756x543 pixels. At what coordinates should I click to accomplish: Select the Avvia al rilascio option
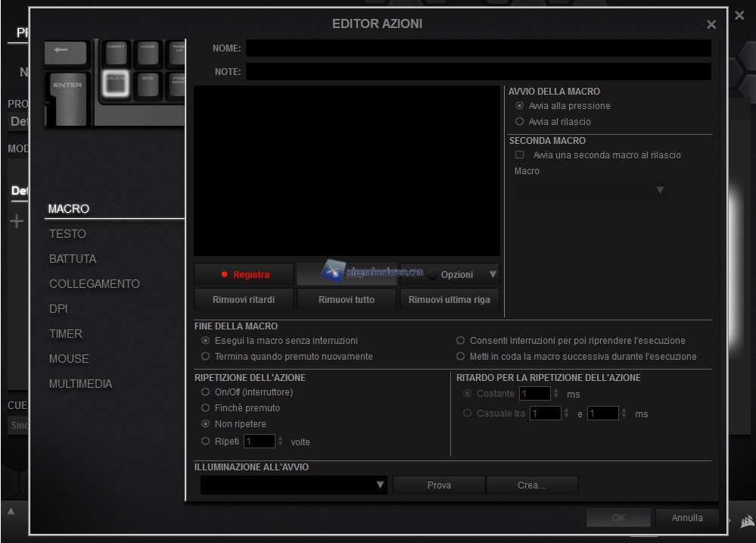[x=519, y=122]
